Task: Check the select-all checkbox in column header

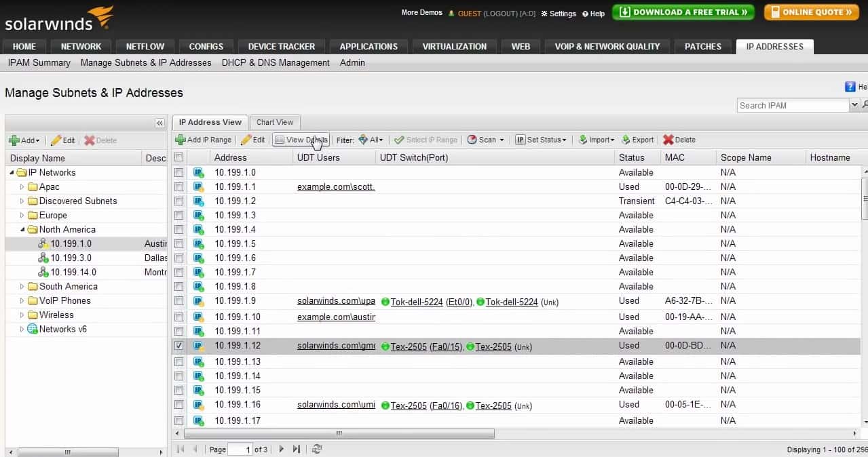Action: click(179, 157)
